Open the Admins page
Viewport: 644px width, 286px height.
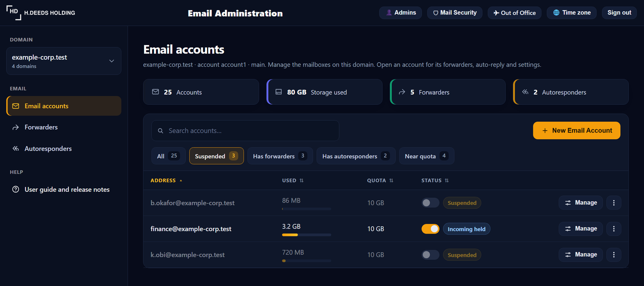coord(400,12)
